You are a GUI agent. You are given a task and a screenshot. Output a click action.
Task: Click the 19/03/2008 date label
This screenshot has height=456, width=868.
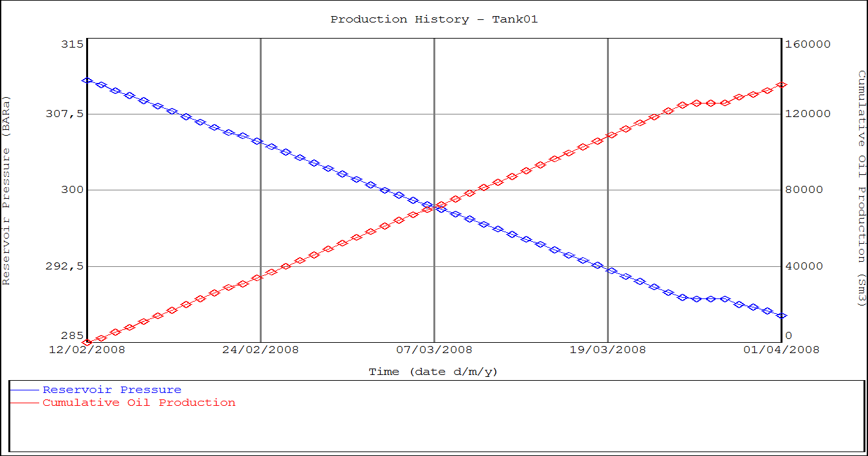608,349
